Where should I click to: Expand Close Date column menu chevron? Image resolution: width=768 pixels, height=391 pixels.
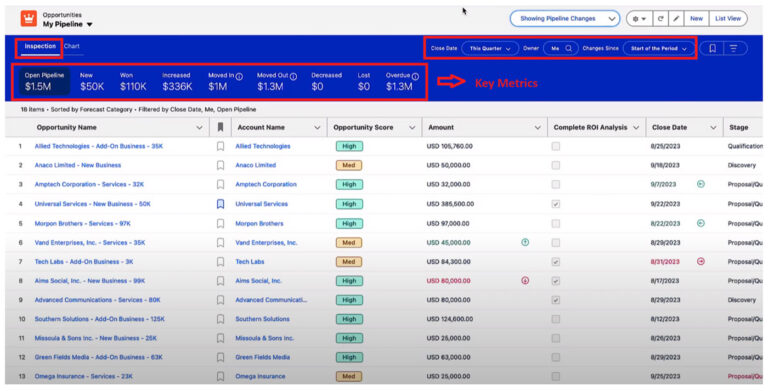click(x=713, y=127)
